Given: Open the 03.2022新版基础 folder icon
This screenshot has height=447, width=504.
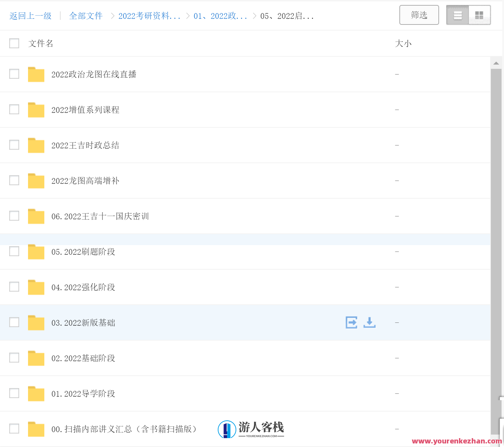Looking at the screenshot, I should point(36,322).
